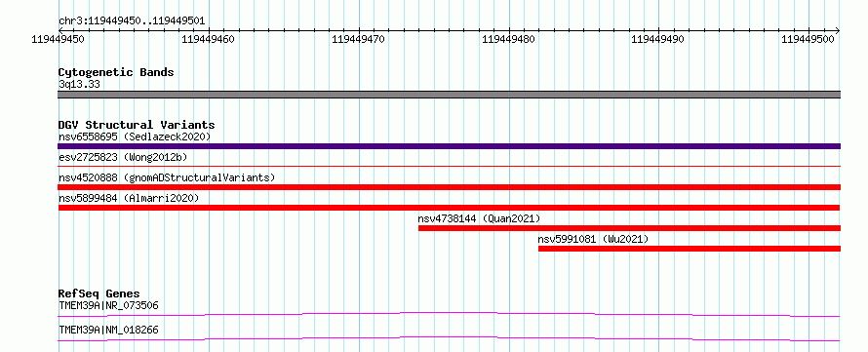The image size is (868, 352).
Task: Select the red nsv5991081 variant bar
Action: pos(690,249)
